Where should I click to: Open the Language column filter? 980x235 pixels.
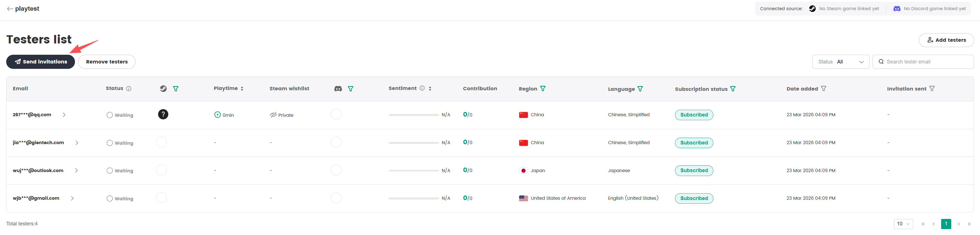coord(640,89)
